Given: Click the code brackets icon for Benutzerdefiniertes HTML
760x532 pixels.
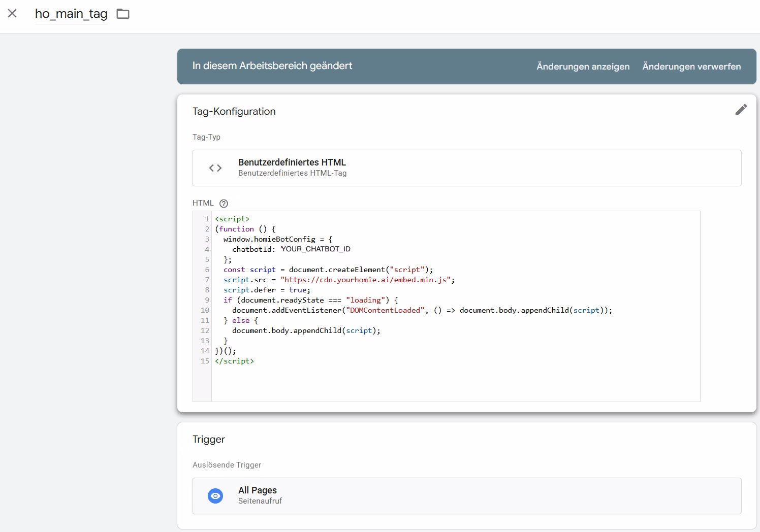Looking at the screenshot, I should pyautogui.click(x=214, y=168).
